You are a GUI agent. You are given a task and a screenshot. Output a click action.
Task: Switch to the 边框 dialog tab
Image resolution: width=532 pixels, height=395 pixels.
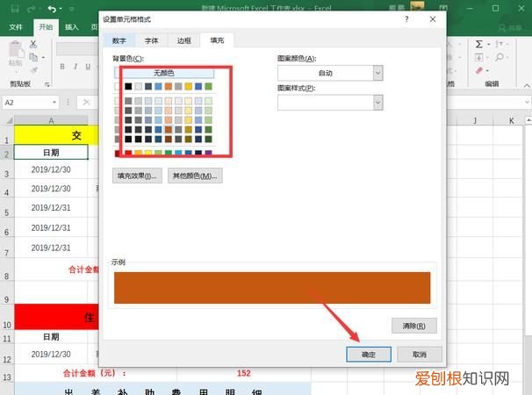click(183, 40)
